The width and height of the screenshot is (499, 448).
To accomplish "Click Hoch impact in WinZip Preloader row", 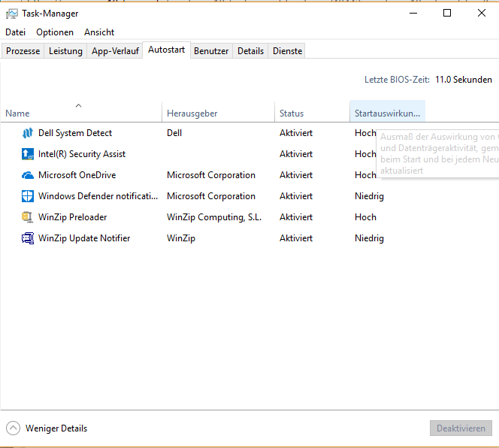I will coord(365,217).
